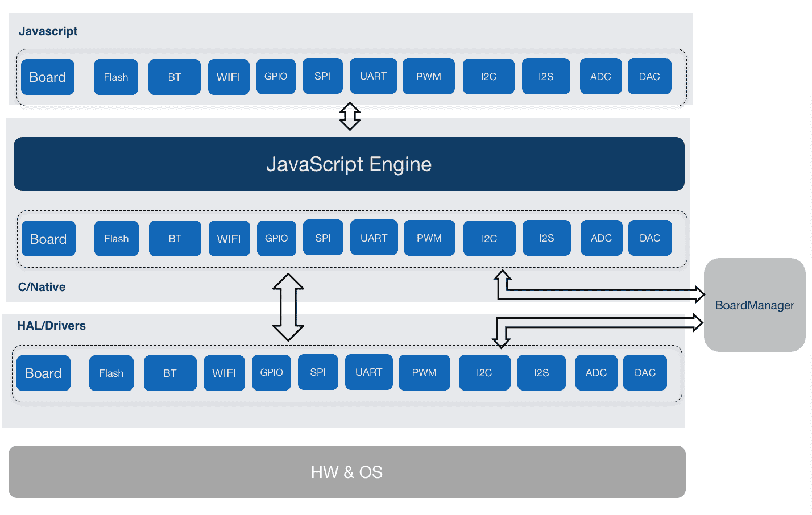
Task: Click BT block in the C/Native row
Action: pyautogui.click(x=175, y=239)
